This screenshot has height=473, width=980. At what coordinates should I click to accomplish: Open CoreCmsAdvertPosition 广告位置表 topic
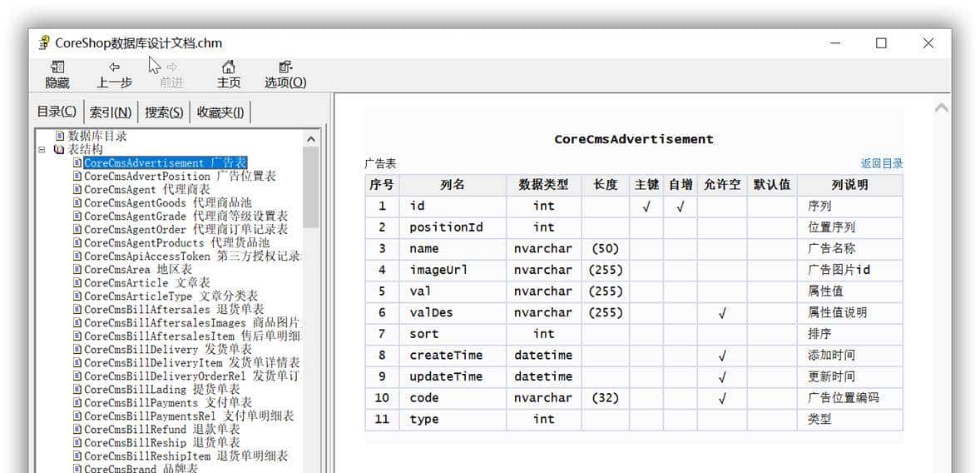click(180, 177)
